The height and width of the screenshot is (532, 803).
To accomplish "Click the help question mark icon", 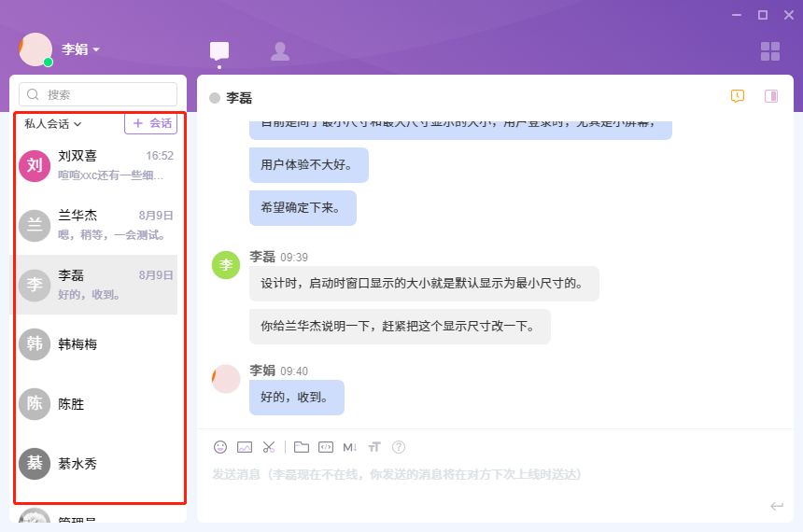I will tap(399, 447).
